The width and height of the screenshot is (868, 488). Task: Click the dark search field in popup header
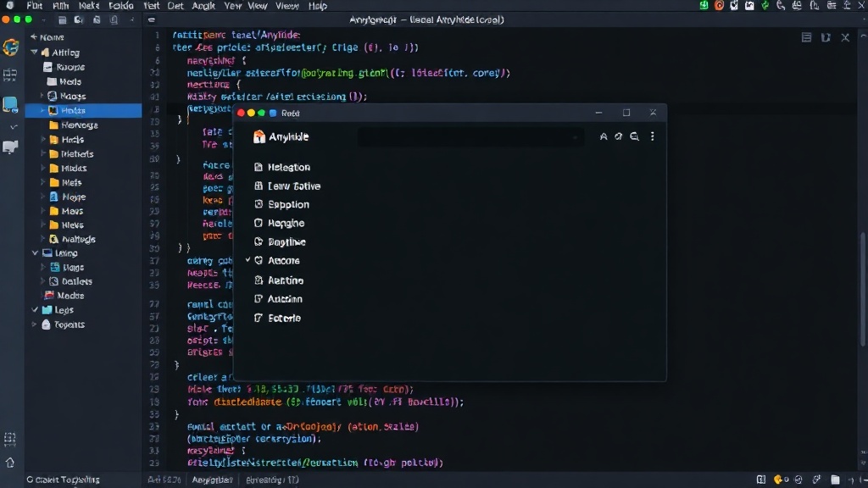(470, 136)
